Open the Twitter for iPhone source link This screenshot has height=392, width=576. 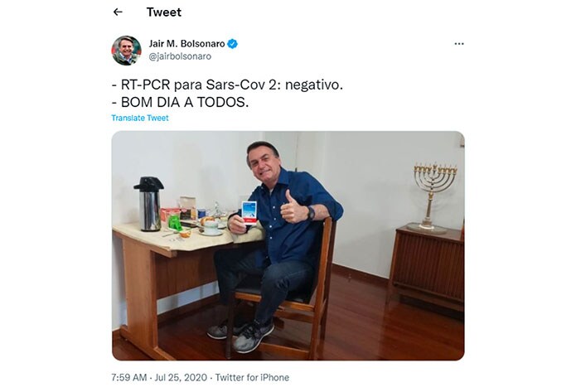pyautogui.click(x=252, y=377)
